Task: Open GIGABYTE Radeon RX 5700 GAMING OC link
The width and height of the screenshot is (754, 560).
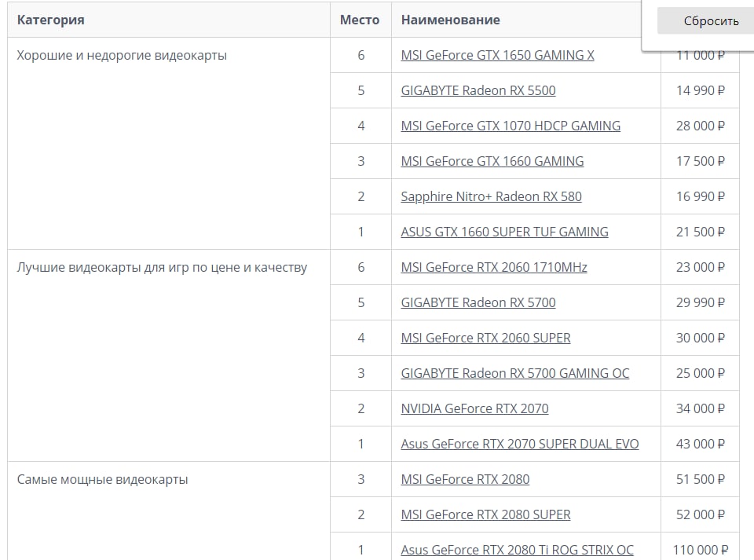Action: 515,373
